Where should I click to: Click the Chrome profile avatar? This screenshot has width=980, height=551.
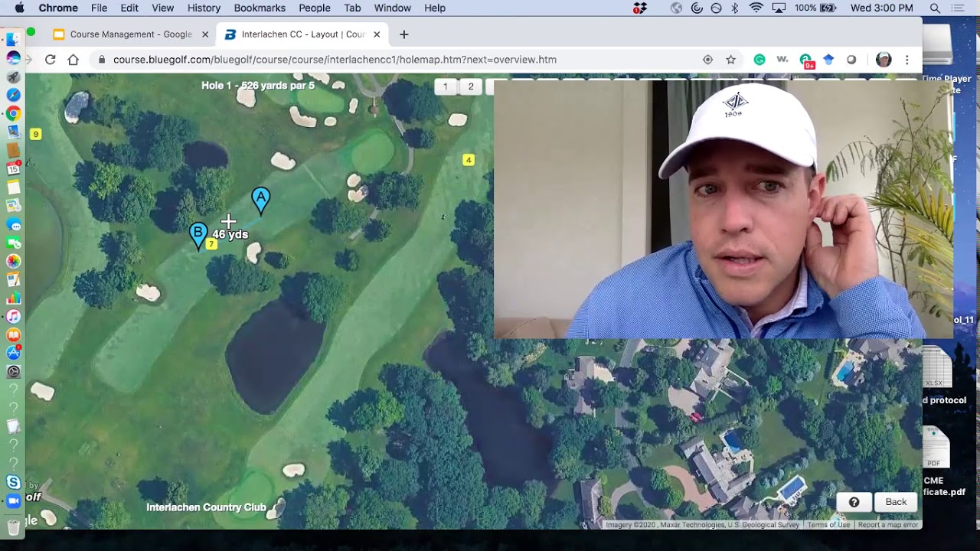884,60
